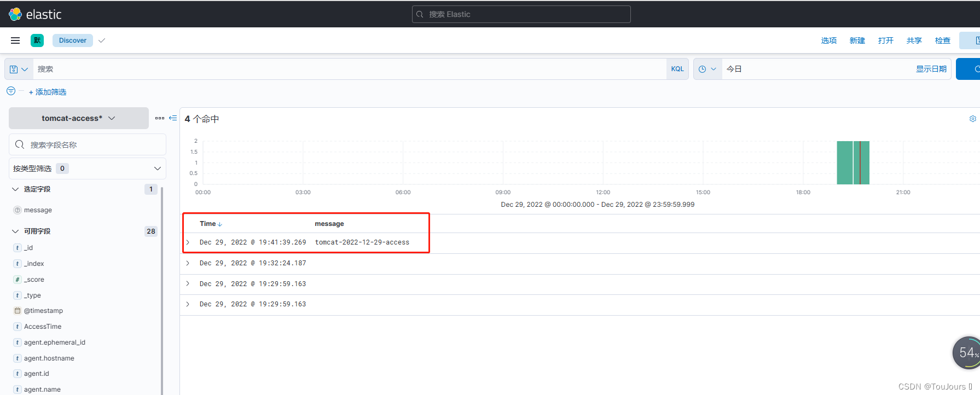Click the _score number type icon
This screenshot has width=980, height=395.
click(x=18, y=280)
